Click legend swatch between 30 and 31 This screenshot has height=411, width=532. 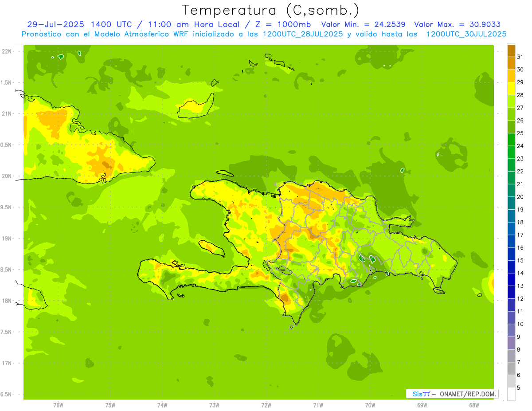511,63
